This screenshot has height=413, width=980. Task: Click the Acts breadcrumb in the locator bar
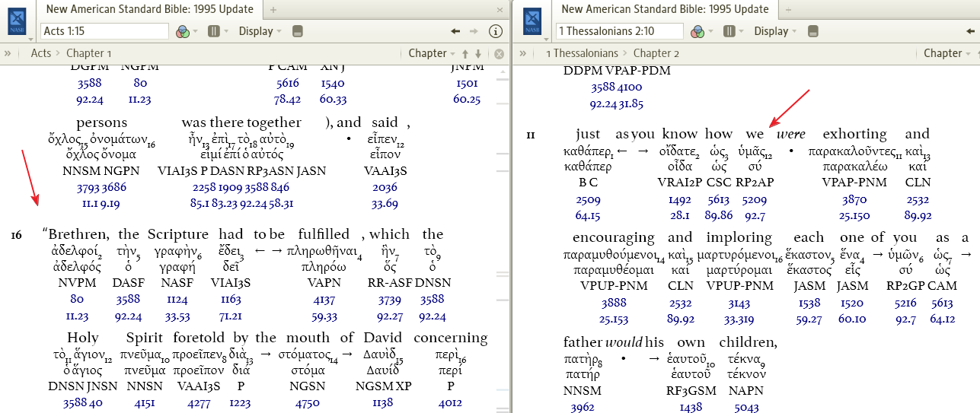[x=41, y=53]
